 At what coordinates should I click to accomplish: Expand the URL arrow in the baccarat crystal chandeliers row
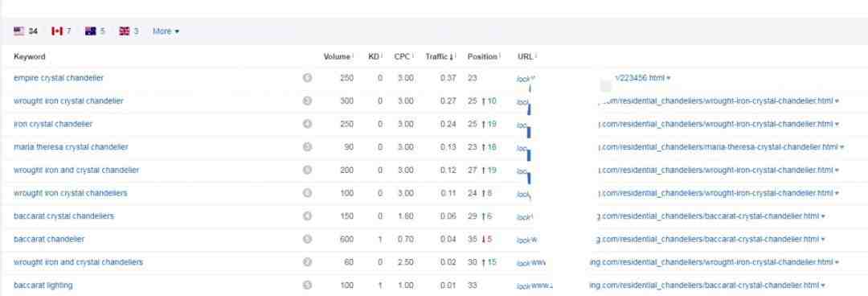pyautogui.click(x=823, y=216)
